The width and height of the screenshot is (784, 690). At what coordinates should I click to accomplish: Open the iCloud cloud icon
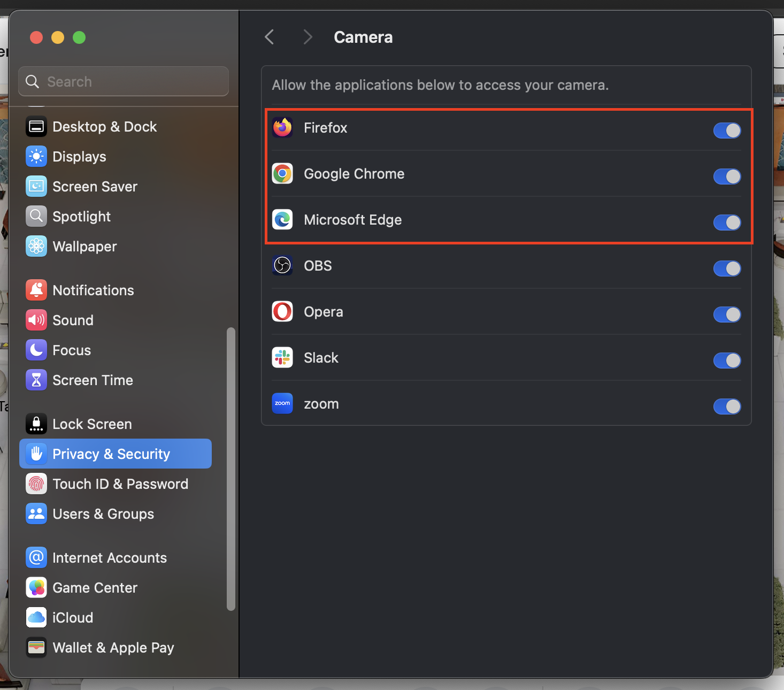tap(36, 618)
